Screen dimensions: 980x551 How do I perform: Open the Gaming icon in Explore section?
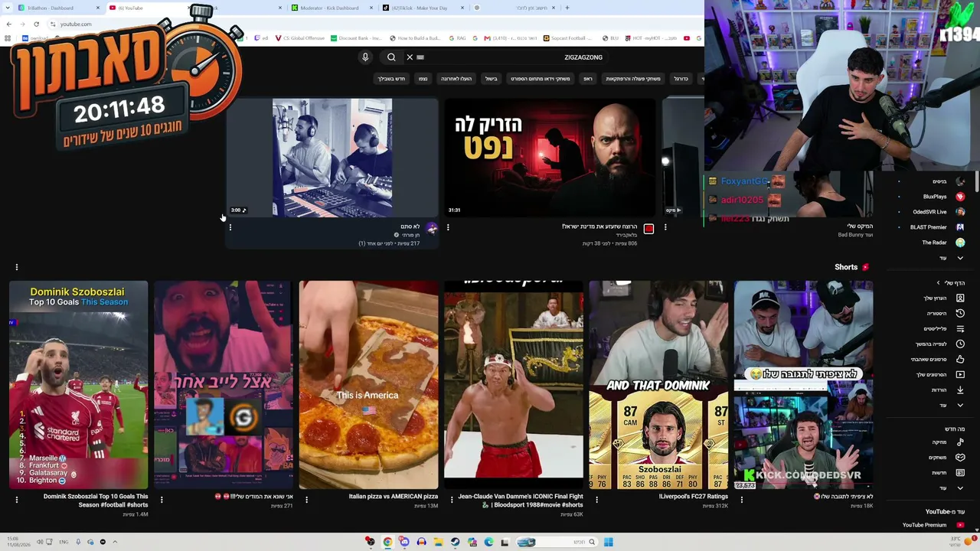pyautogui.click(x=960, y=457)
